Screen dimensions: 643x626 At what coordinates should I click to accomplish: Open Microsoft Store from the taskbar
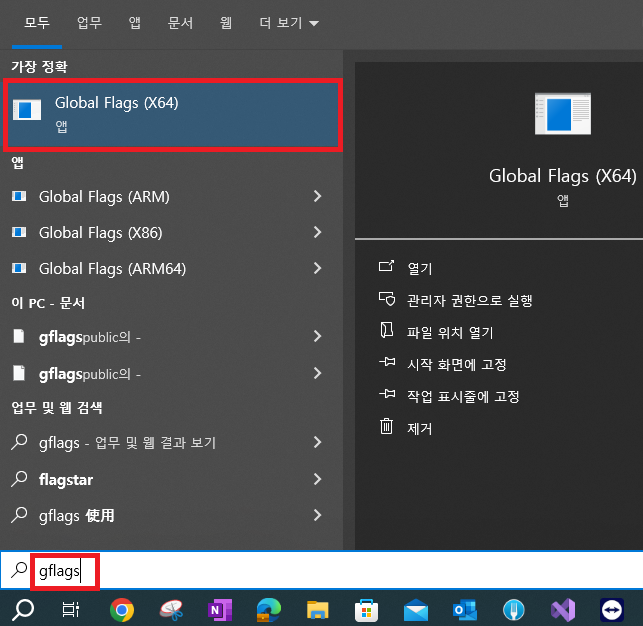[x=366, y=610]
